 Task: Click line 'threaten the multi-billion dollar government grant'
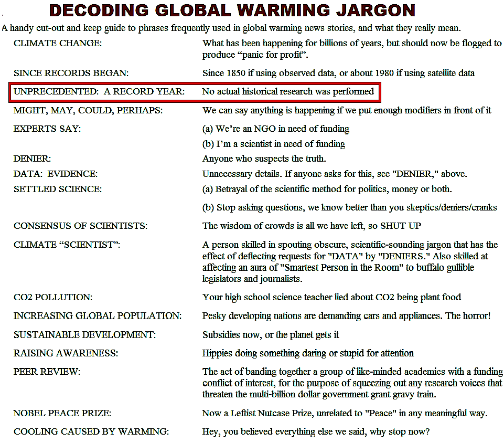click(319, 395)
